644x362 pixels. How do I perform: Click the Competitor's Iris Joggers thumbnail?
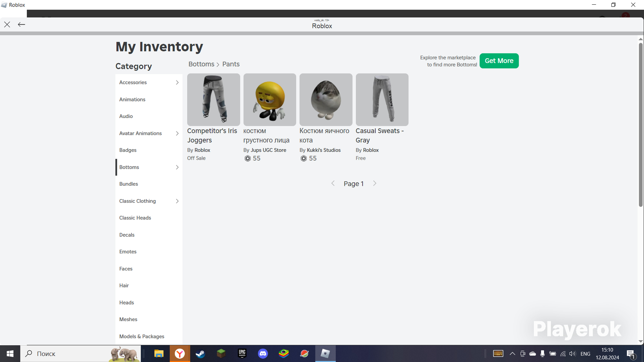click(214, 100)
